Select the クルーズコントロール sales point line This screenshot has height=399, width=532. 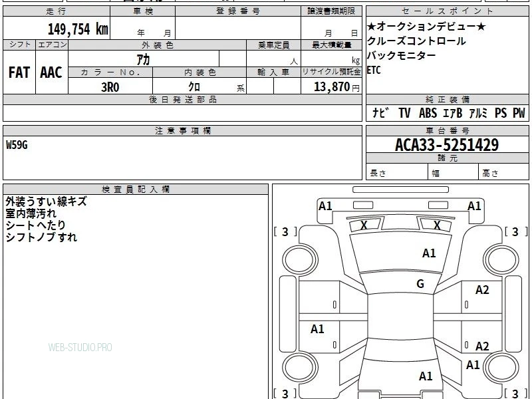416,41
